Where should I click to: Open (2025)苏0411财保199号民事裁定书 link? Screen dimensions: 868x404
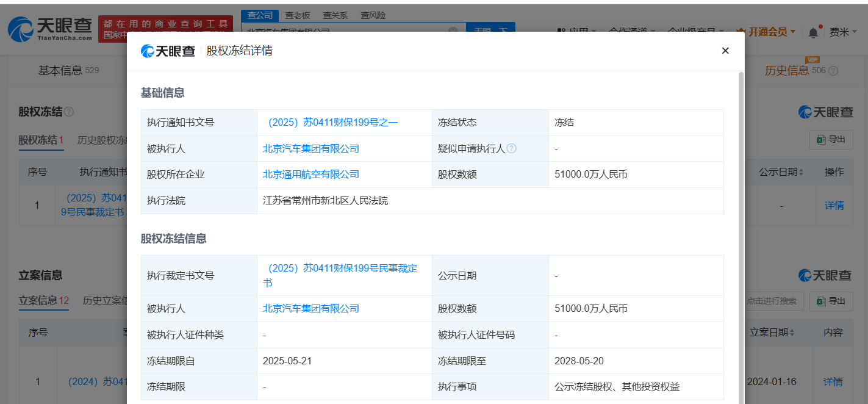tap(340, 275)
